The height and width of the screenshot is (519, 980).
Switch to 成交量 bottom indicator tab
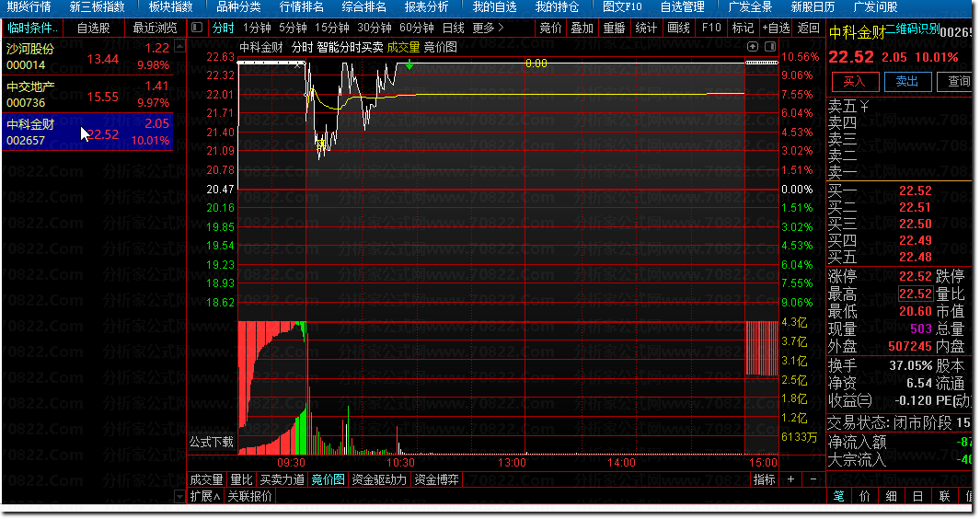(206, 479)
